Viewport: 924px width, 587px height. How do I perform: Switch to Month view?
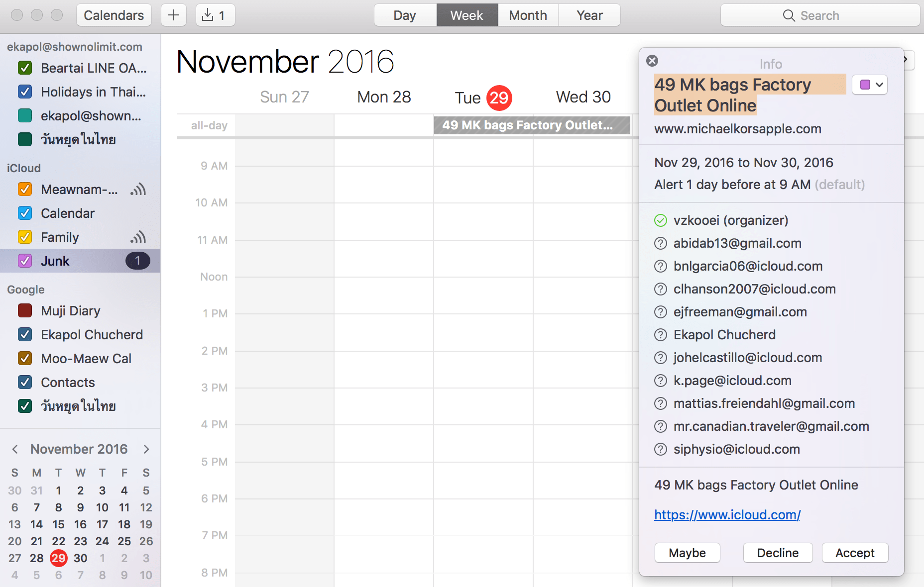(528, 15)
